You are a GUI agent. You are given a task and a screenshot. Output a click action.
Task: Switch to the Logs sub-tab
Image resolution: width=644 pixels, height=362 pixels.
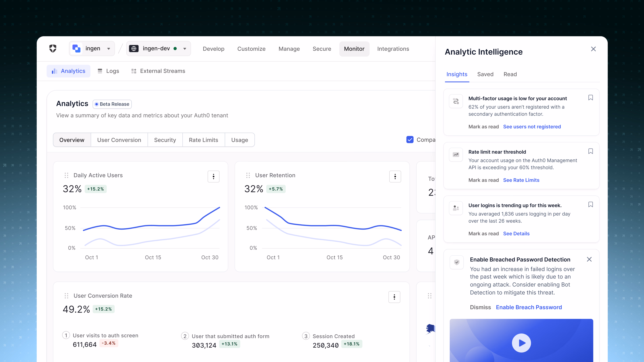coord(108,71)
